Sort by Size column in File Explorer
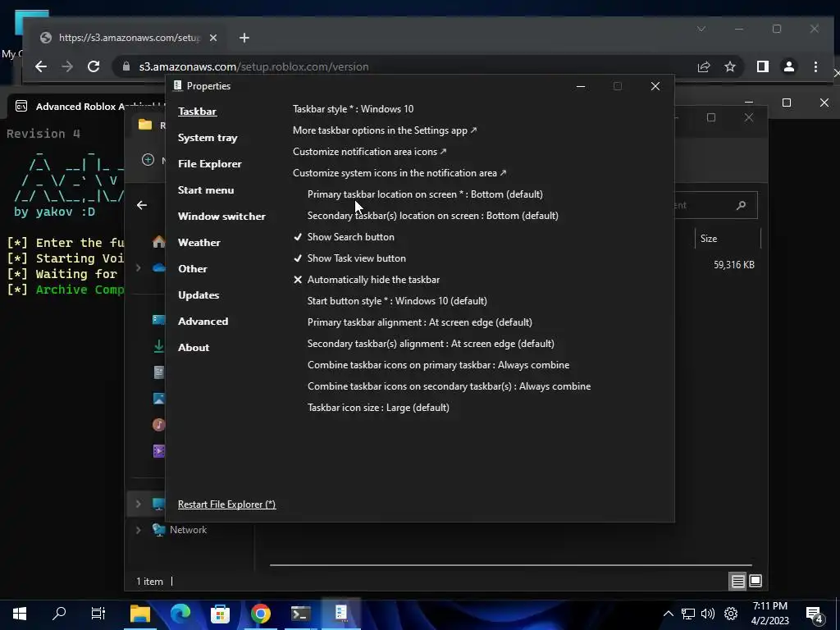Screen dimensions: 840x630 pyautogui.click(x=728, y=239)
